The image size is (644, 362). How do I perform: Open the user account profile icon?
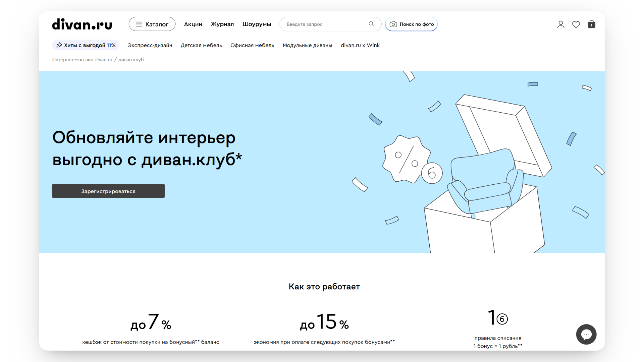[x=561, y=24]
